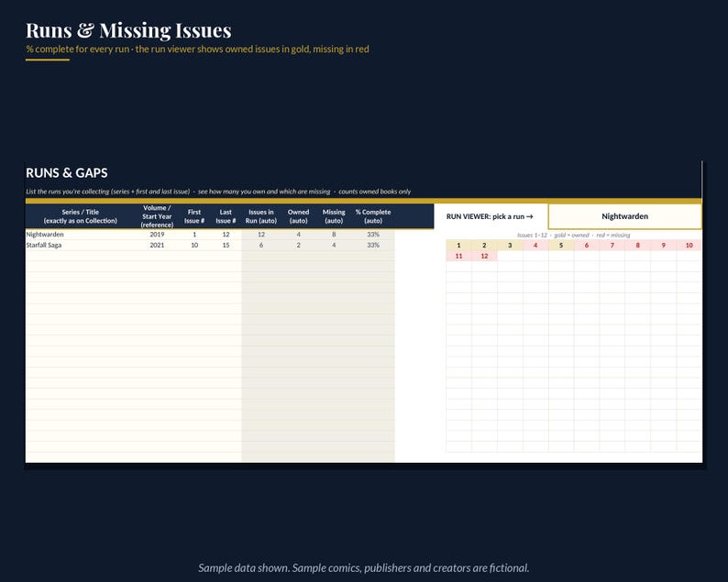Select Nightwarden last issue # cell
The image size is (728, 582).
point(226,235)
